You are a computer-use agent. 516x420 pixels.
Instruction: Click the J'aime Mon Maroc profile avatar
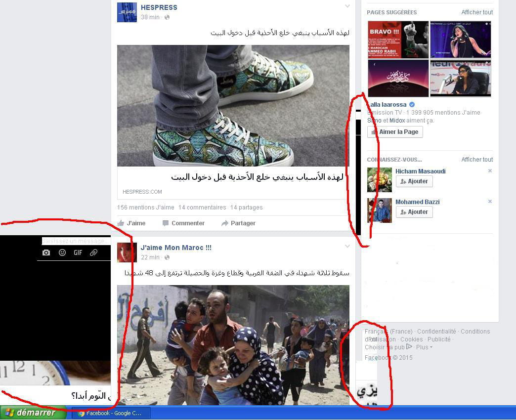(127, 252)
